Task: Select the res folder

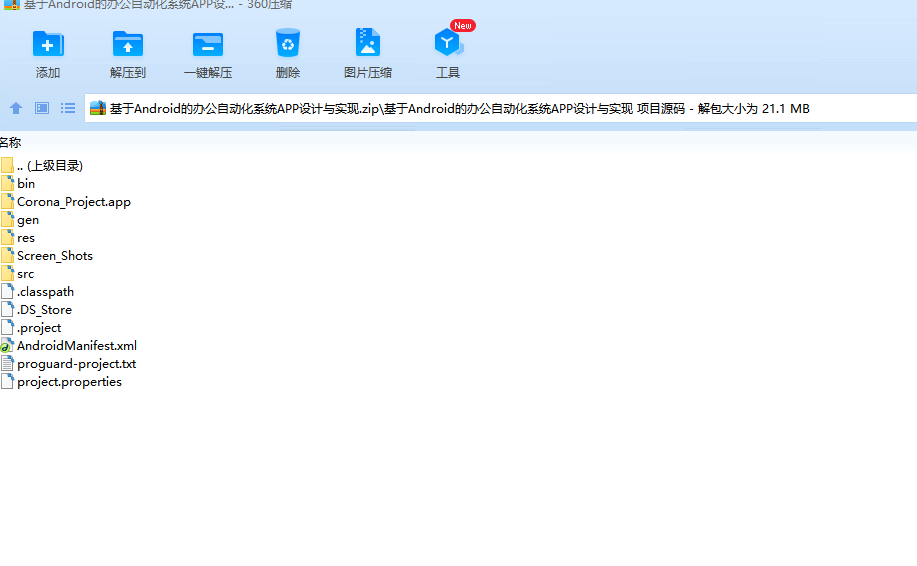Action: tap(26, 238)
